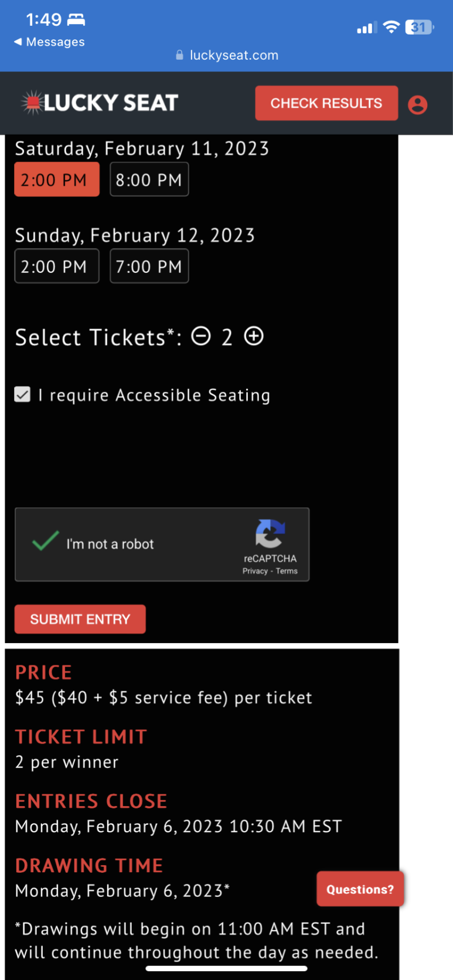Image resolution: width=453 pixels, height=980 pixels.
Task: Tap the reCAPTCHA logo icon
Action: tap(270, 533)
